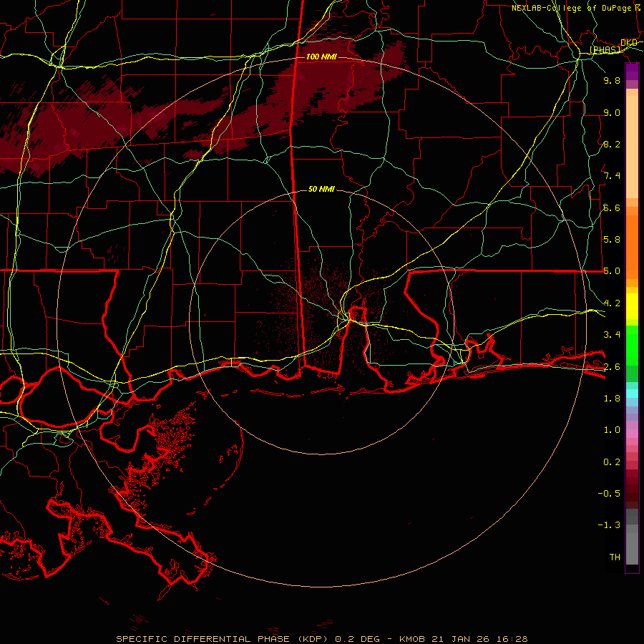Click the 1.0 value on the scale
Viewport: 644px width, 644px height.
pyautogui.click(x=612, y=430)
